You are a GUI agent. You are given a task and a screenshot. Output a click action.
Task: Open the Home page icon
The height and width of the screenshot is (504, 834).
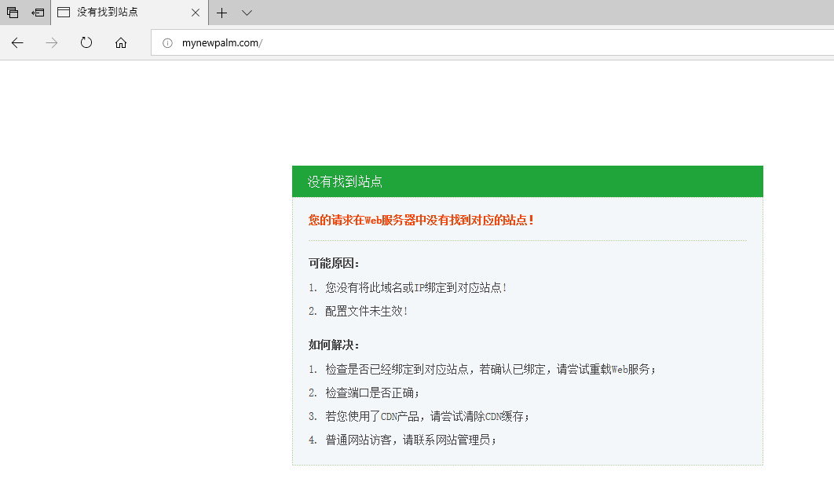tap(121, 42)
